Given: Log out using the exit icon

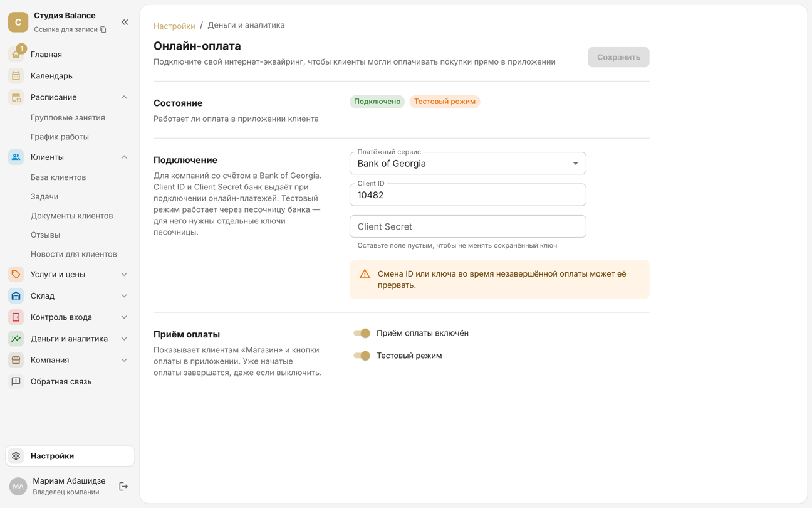Looking at the screenshot, I should click(123, 486).
